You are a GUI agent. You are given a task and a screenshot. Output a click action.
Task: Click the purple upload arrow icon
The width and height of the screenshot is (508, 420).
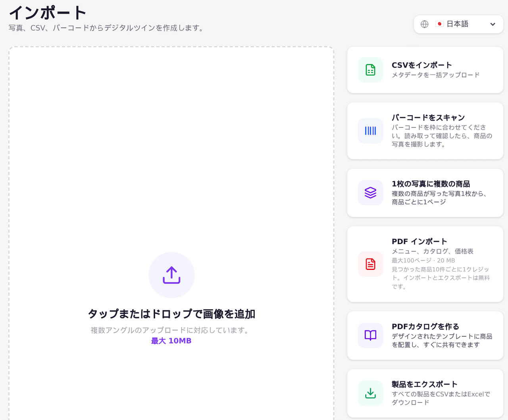[x=171, y=275]
